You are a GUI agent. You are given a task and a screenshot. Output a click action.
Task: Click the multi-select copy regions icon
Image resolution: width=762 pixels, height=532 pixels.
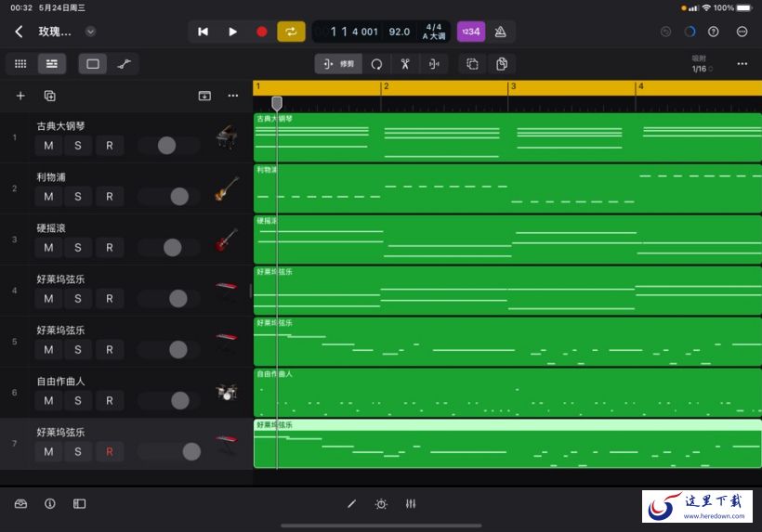pos(472,64)
